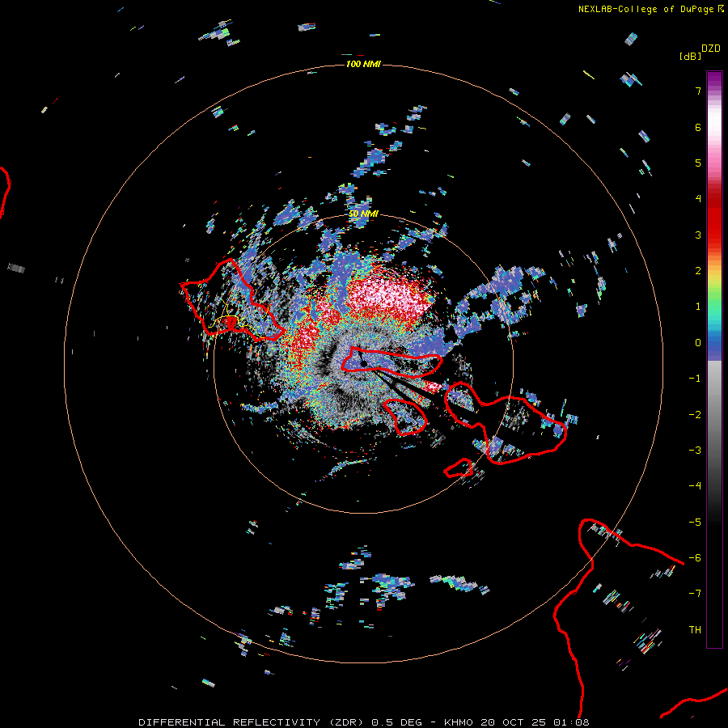Click the purple top segment of the color bar
728x728 pixels.
(714, 79)
